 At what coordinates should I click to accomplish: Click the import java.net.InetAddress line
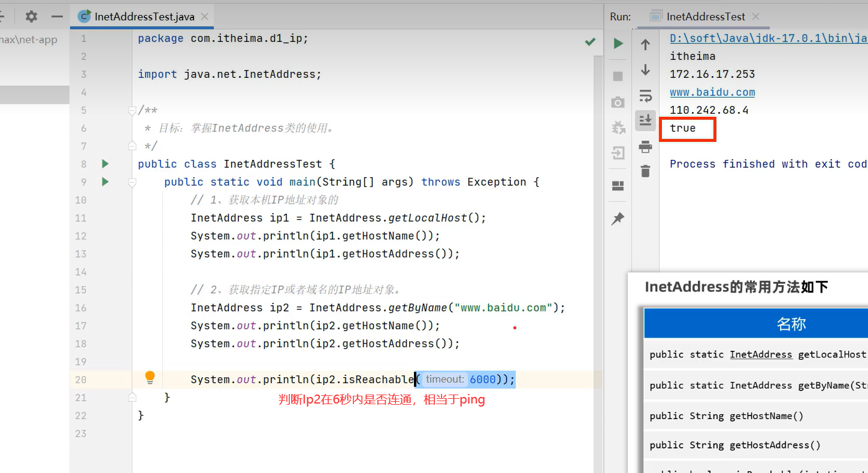pos(229,74)
